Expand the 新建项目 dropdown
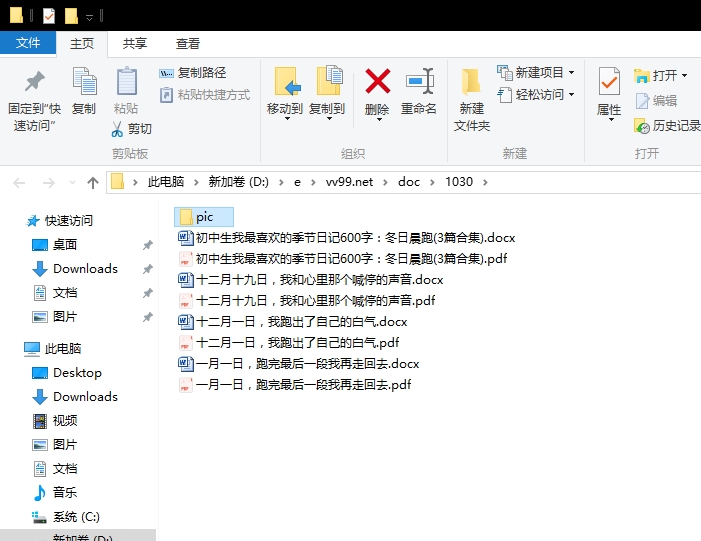 coord(572,72)
